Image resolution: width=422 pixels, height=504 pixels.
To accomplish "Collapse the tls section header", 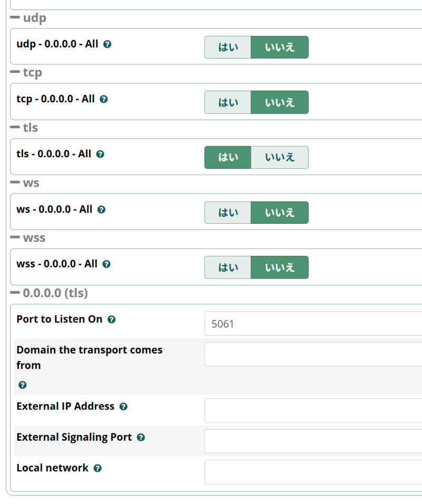I will coord(24,128).
